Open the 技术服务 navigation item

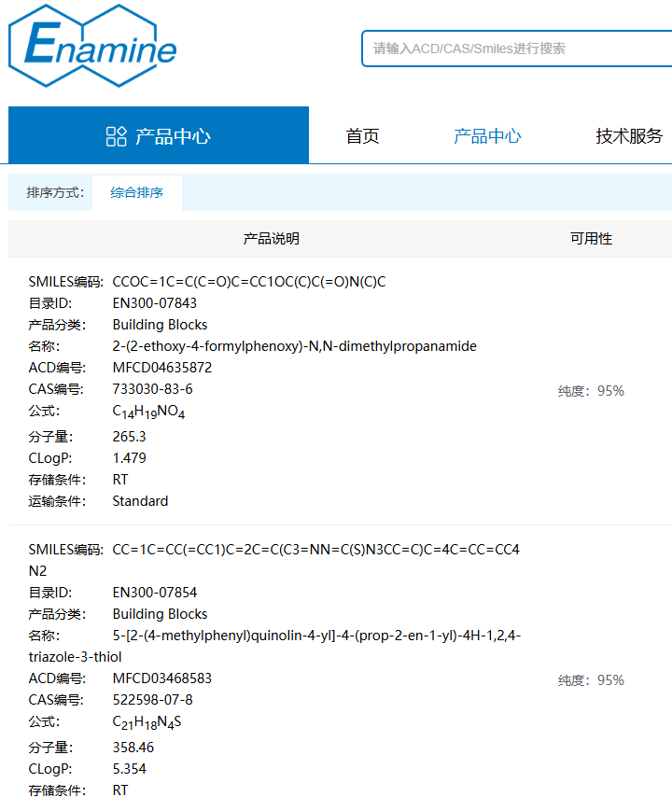[x=629, y=136]
